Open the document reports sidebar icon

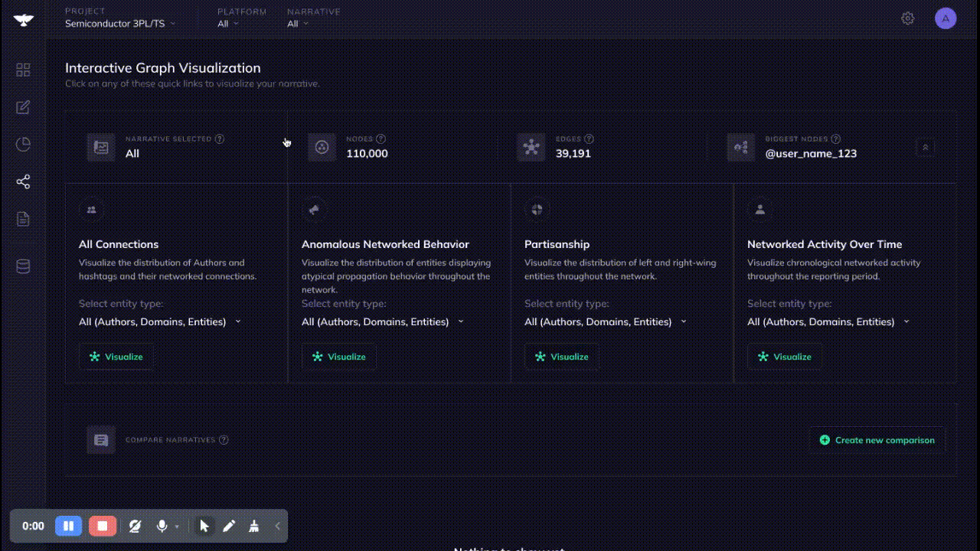point(23,220)
